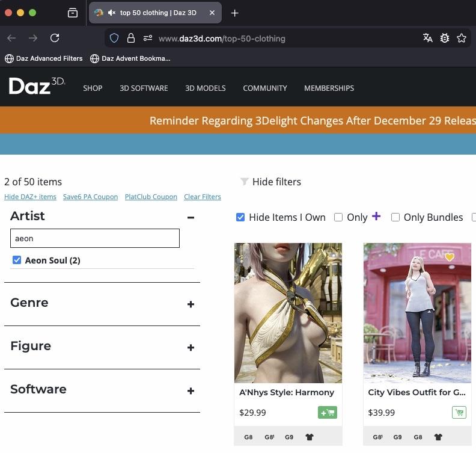Open the SHOP menu

coord(93,88)
